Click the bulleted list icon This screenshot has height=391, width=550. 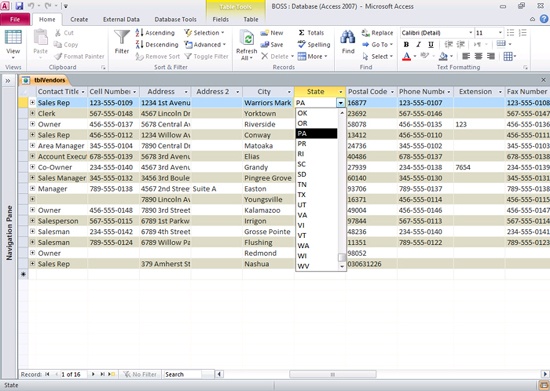(x=510, y=33)
